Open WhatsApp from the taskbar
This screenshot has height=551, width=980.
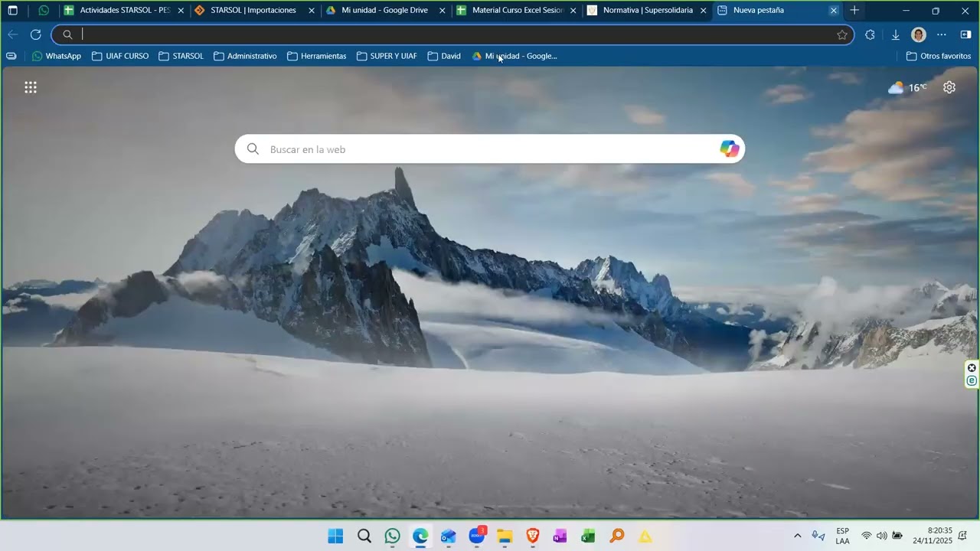click(x=393, y=536)
